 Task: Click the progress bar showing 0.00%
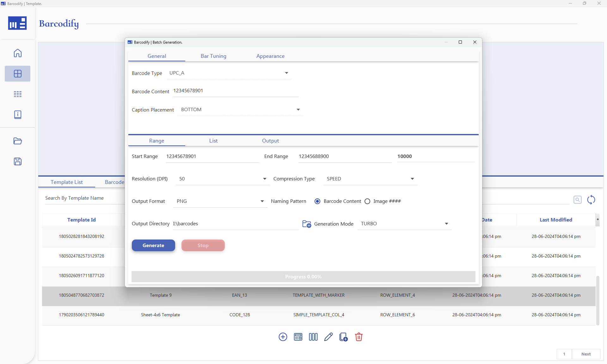tap(303, 276)
